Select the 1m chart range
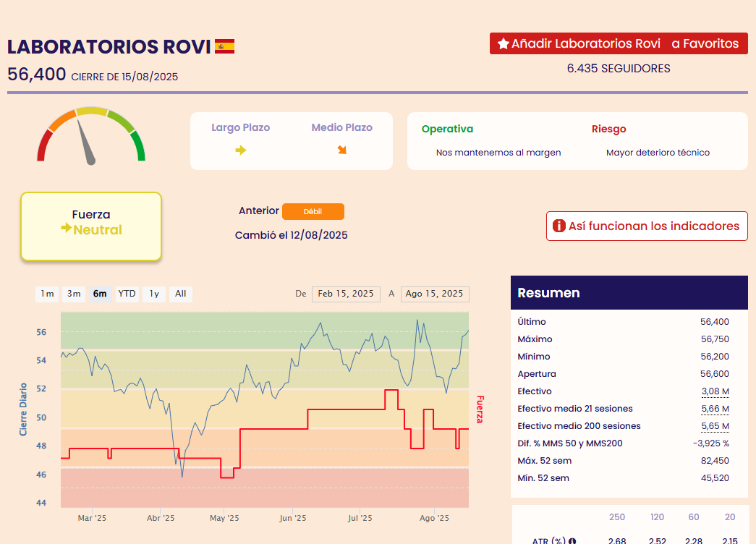The width and height of the screenshot is (756, 544). (47, 294)
